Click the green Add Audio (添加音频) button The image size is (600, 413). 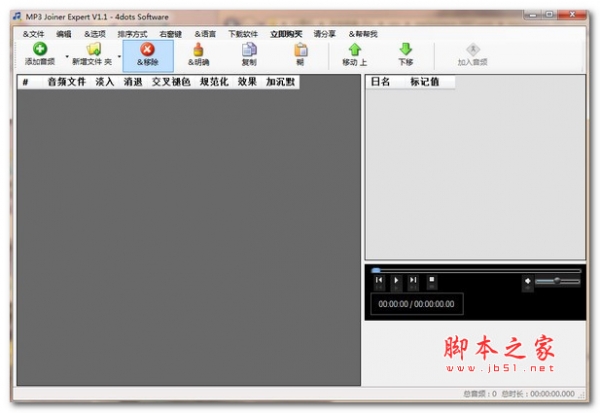pyautogui.click(x=40, y=54)
